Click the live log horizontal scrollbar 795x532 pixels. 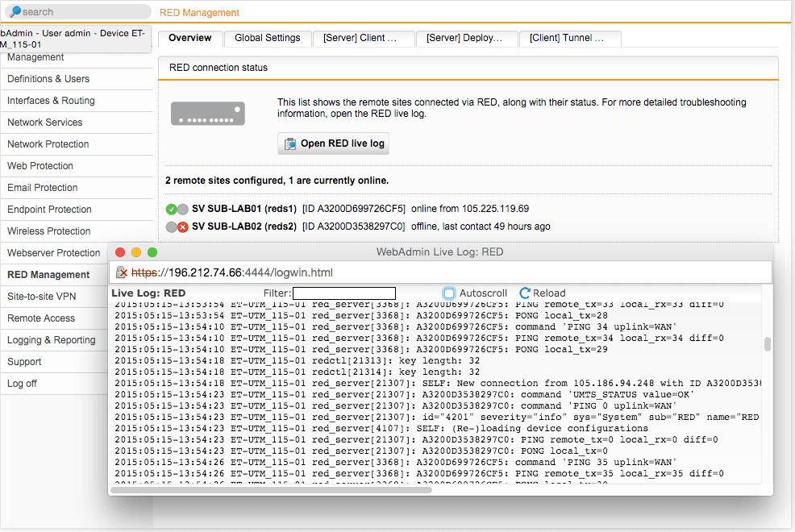pyautogui.click(x=271, y=489)
